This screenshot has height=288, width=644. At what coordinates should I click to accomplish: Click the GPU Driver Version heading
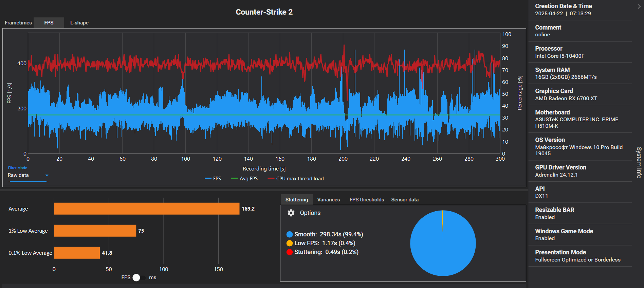pos(561,167)
